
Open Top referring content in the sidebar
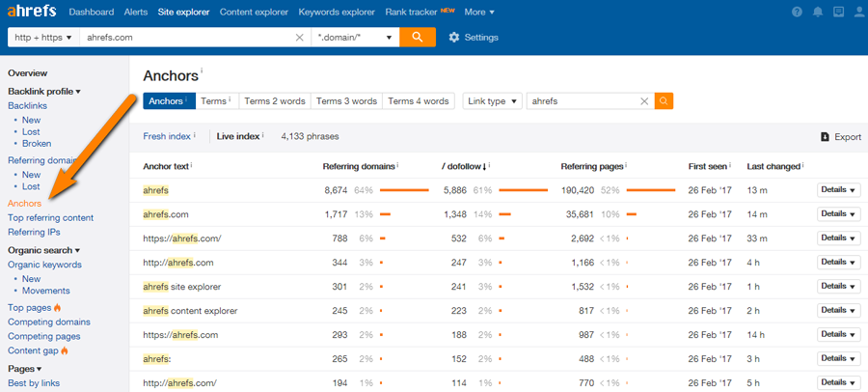51,218
